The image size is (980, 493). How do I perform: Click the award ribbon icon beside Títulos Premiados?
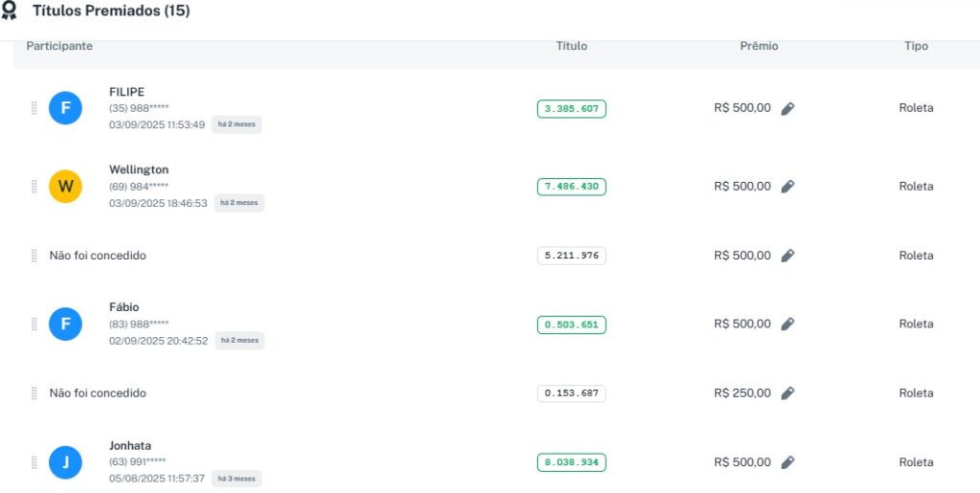10,11
